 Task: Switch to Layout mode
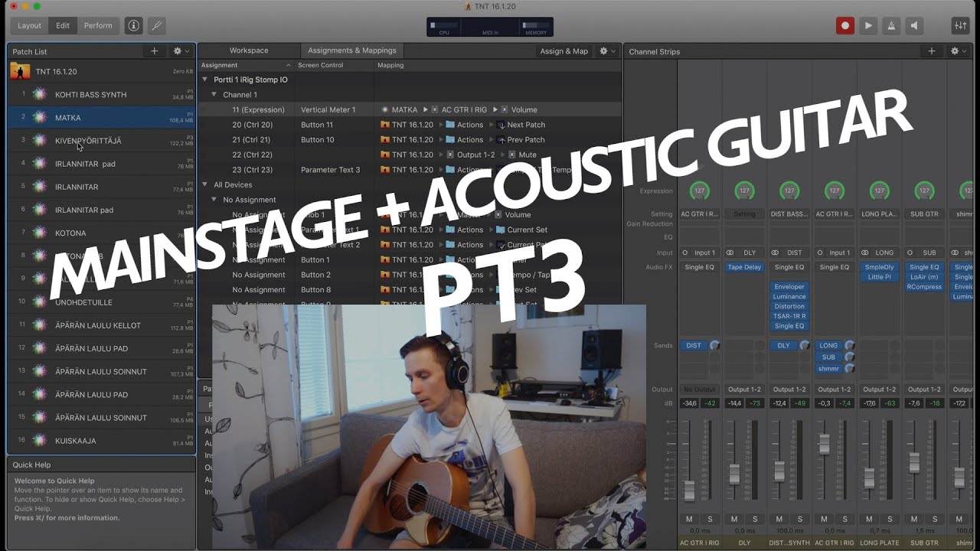pos(29,25)
